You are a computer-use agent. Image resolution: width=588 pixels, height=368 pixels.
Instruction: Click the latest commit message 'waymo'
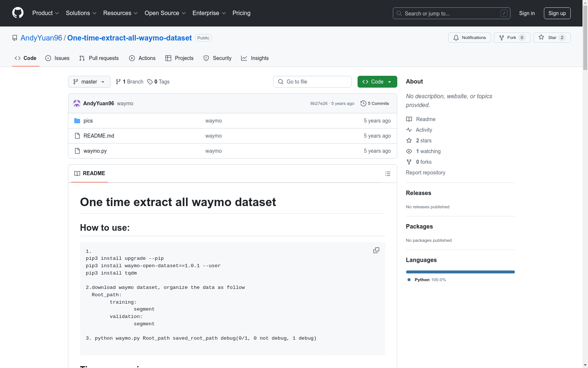(125, 103)
